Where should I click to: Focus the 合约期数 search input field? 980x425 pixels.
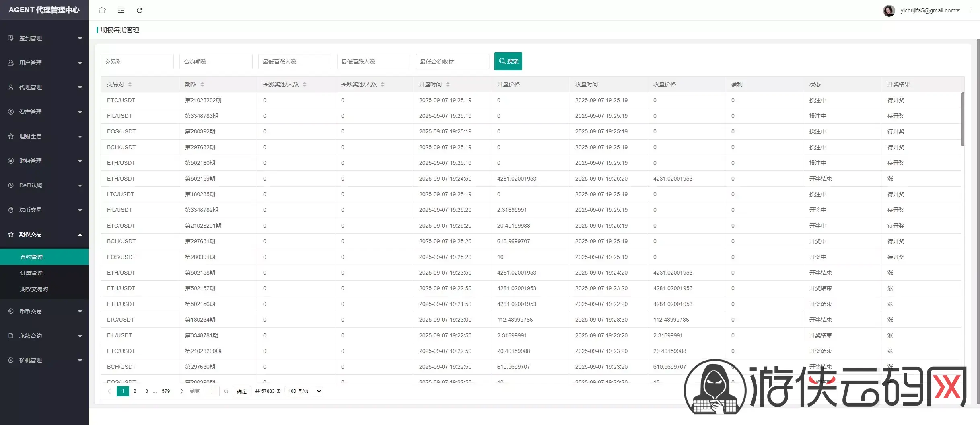click(216, 62)
